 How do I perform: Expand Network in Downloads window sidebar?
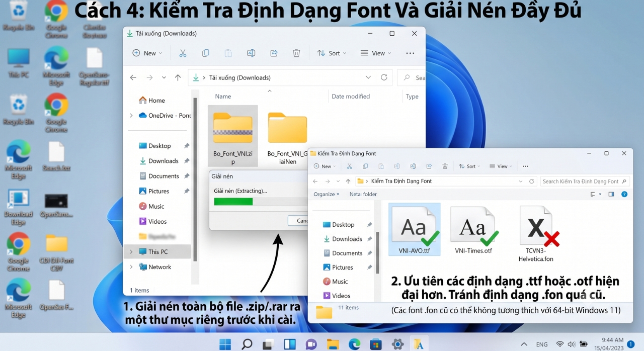tap(131, 267)
